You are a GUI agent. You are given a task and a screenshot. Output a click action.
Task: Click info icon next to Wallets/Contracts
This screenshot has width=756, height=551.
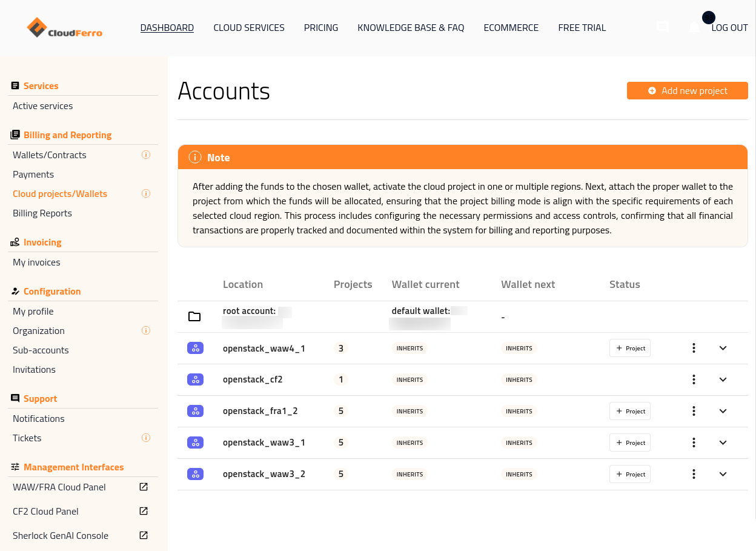(x=145, y=155)
